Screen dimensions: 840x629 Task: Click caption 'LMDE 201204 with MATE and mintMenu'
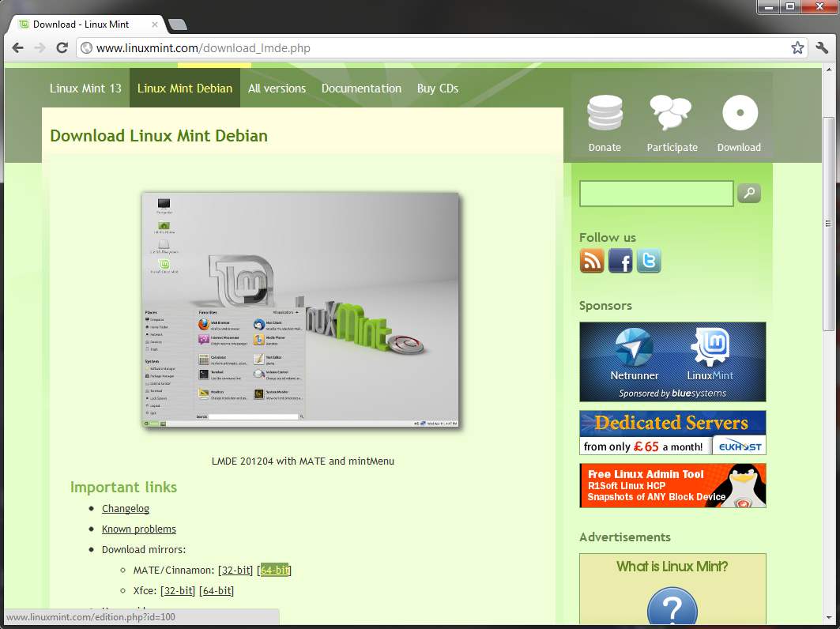coord(303,461)
